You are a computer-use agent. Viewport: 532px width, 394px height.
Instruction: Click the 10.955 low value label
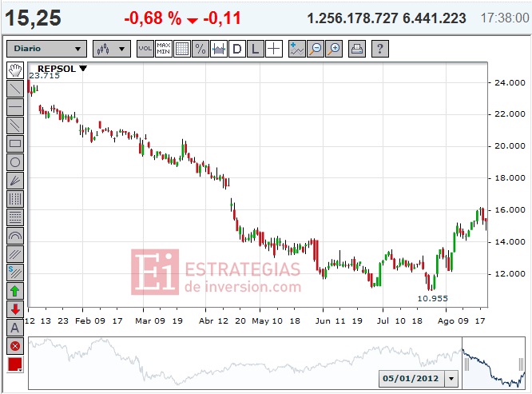[433, 299]
